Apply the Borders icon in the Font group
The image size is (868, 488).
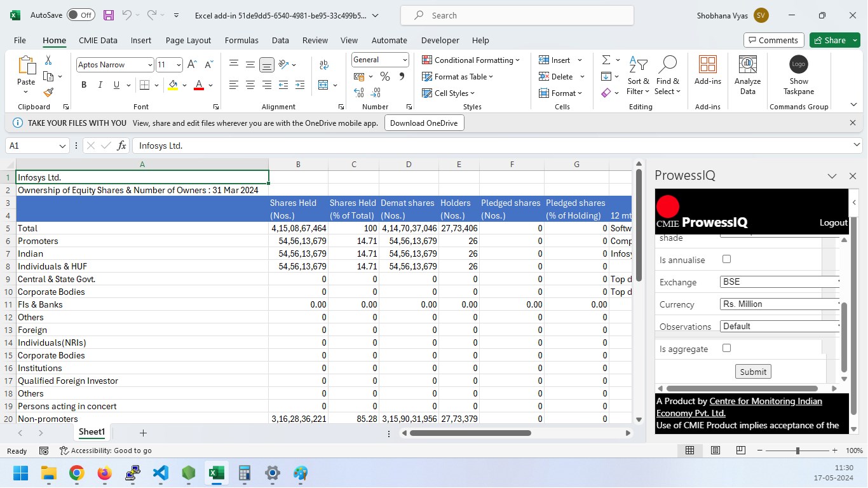[144, 85]
